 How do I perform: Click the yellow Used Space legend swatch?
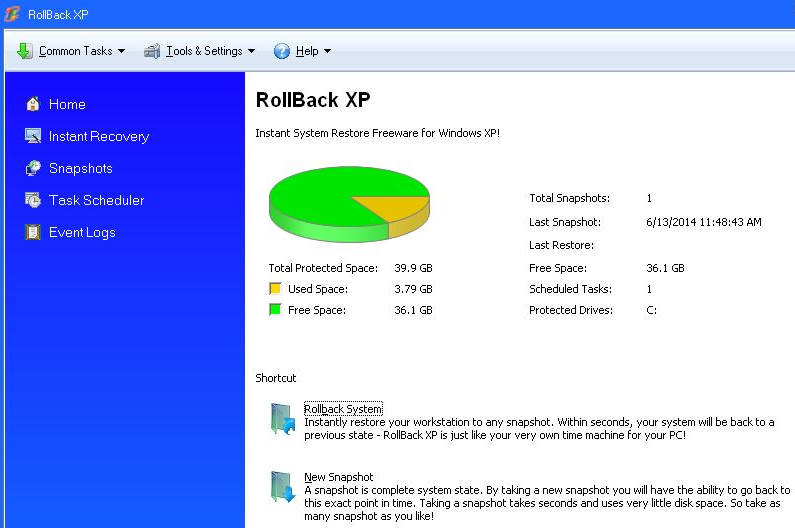pyautogui.click(x=275, y=289)
